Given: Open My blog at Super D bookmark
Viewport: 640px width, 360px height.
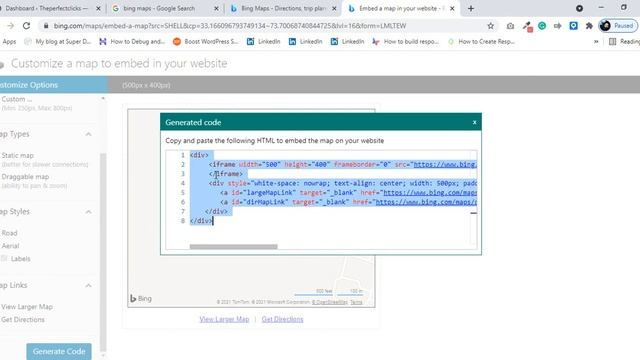Looking at the screenshot, I should point(58,41).
